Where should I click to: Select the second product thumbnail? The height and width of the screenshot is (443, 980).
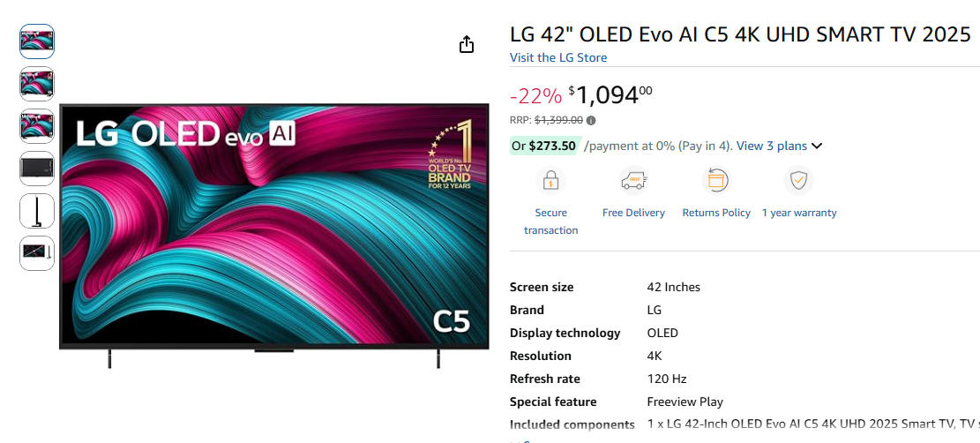click(37, 84)
